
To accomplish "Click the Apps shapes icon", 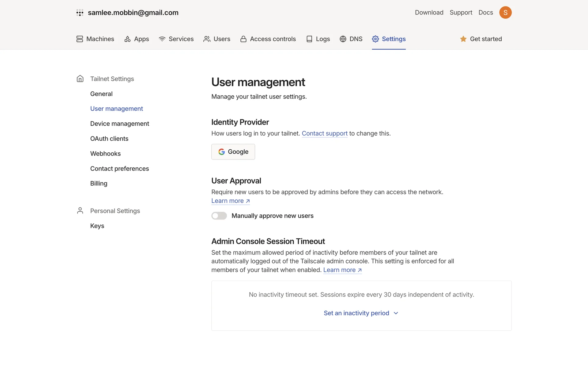I will (x=127, y=39).
